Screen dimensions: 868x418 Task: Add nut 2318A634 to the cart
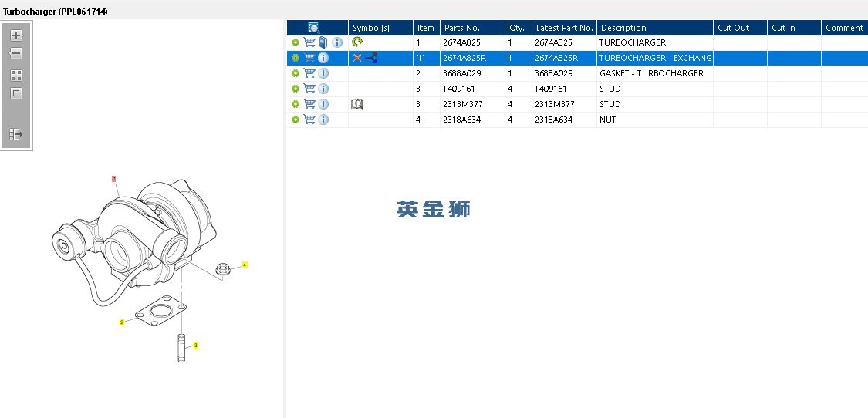click(x=309, y=120)
